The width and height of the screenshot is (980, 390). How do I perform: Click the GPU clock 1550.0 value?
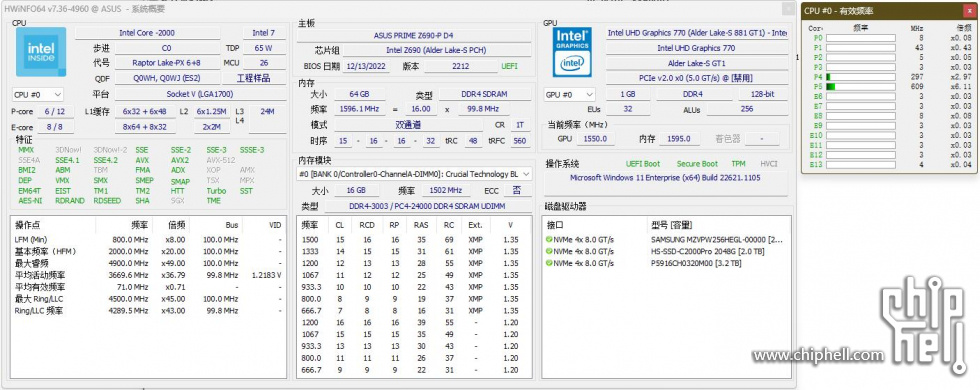[595, 139]
